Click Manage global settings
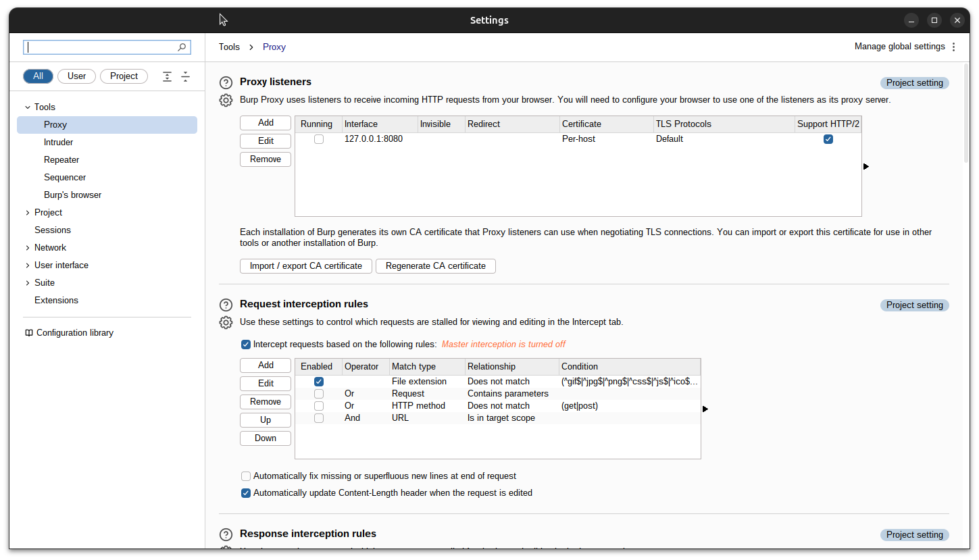Image resolution: width=979 pixels, height=560 pixels. pos(899,47)
